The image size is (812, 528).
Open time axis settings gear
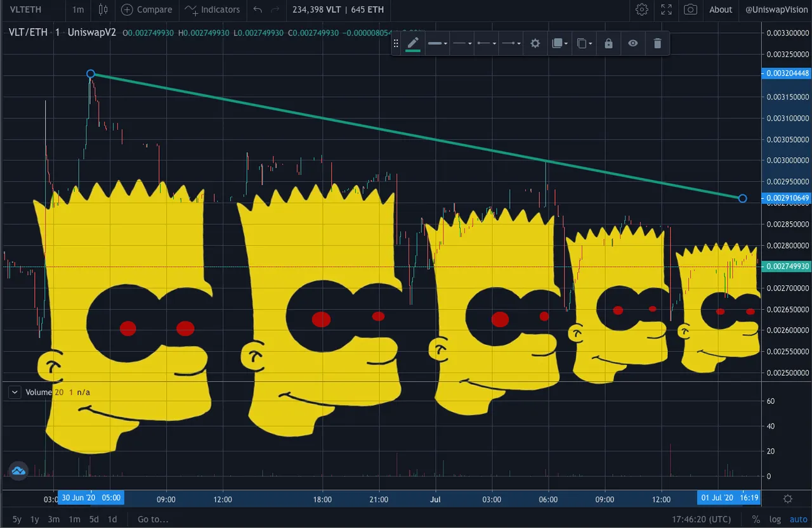(x=788, y=499)
